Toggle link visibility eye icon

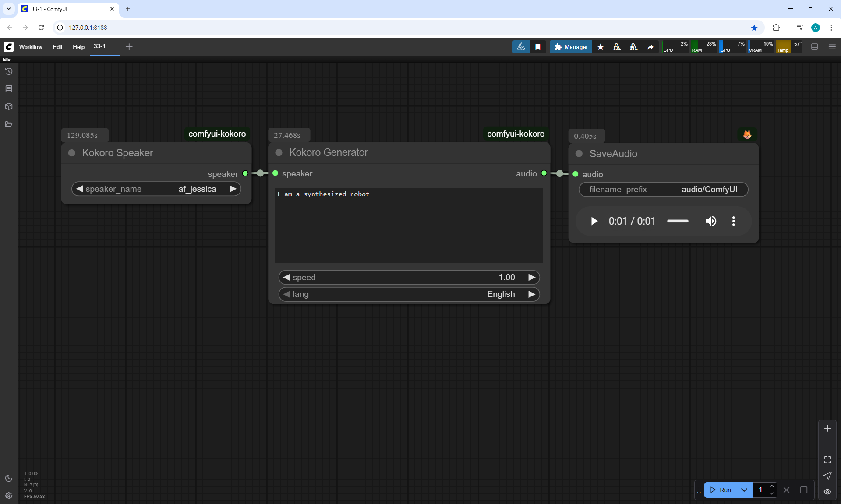827,492
